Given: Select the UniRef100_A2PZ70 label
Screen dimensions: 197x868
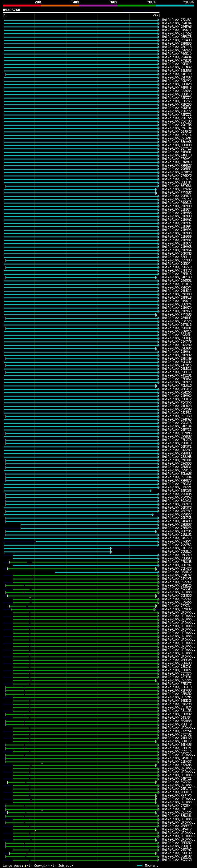Looking at the screenshot, I should tap(177, 98).
